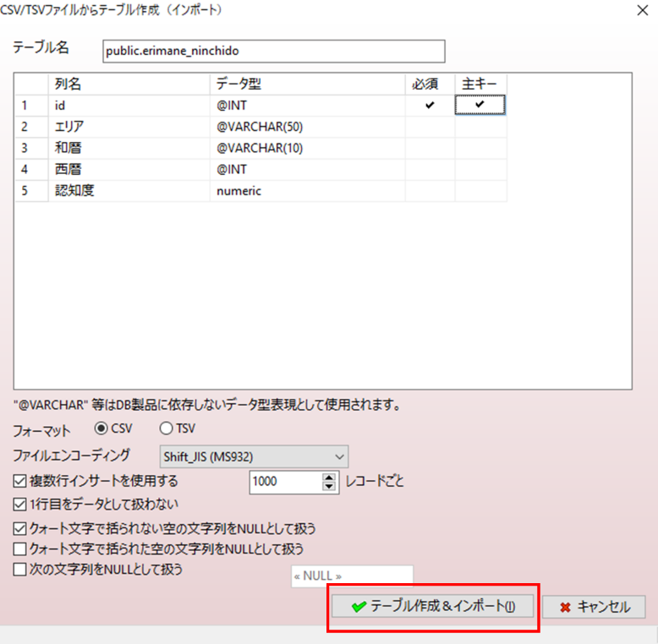
Task: Decrease record count with down arrow
Action: (329, 486)
